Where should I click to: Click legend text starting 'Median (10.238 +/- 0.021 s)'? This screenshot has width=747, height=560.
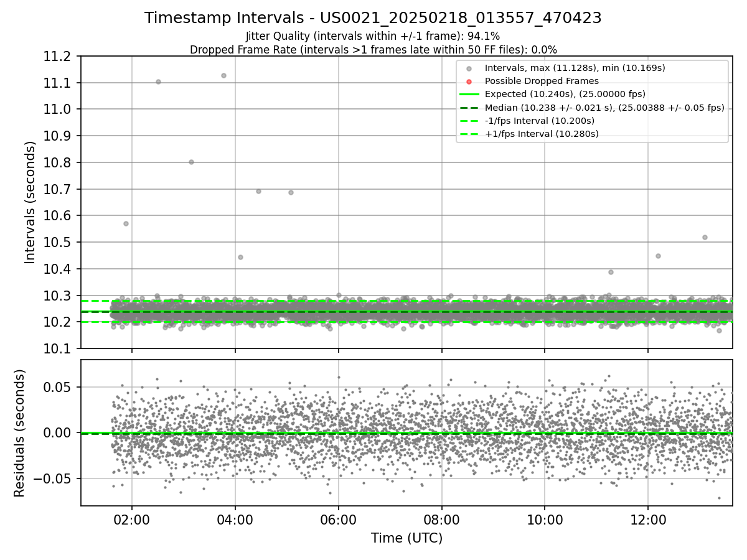coord(604,108)
